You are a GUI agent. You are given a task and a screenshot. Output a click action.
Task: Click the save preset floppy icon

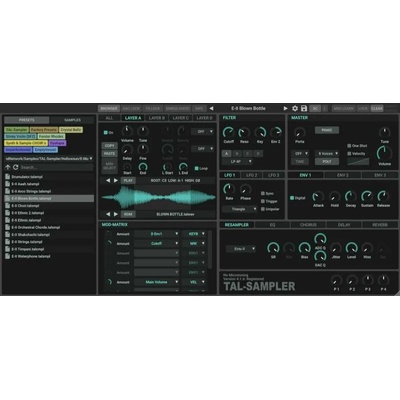tap(304, 108)
